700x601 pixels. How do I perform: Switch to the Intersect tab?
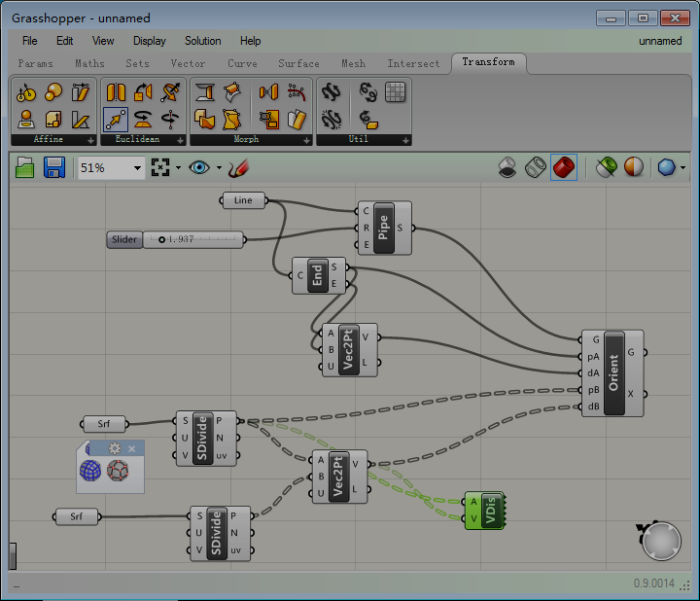coord(413,63)
